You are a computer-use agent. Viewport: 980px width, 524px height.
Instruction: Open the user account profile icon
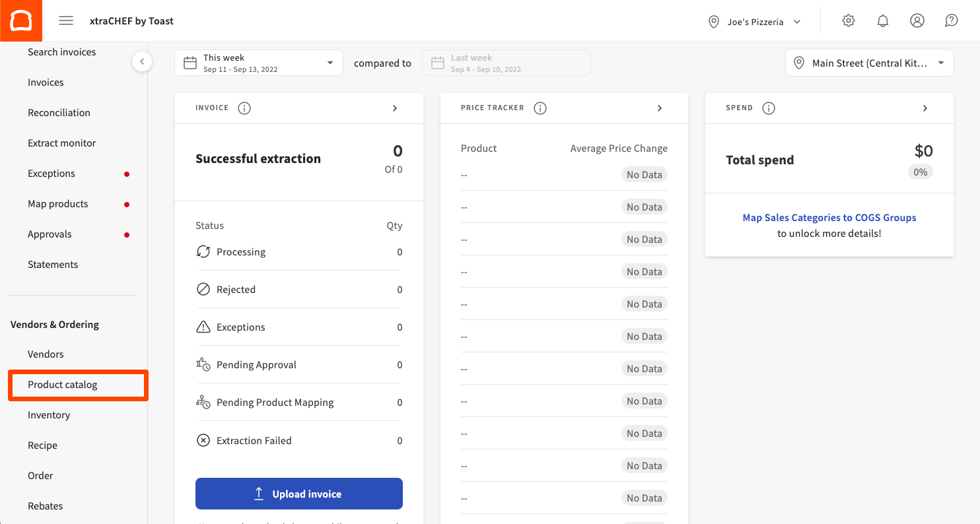917,20
